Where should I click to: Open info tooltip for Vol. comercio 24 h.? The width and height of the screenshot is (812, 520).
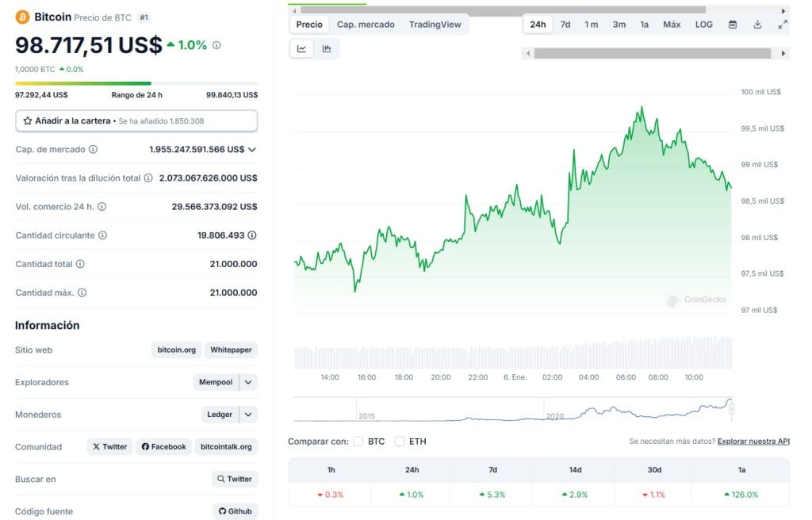tap(102, 206)
